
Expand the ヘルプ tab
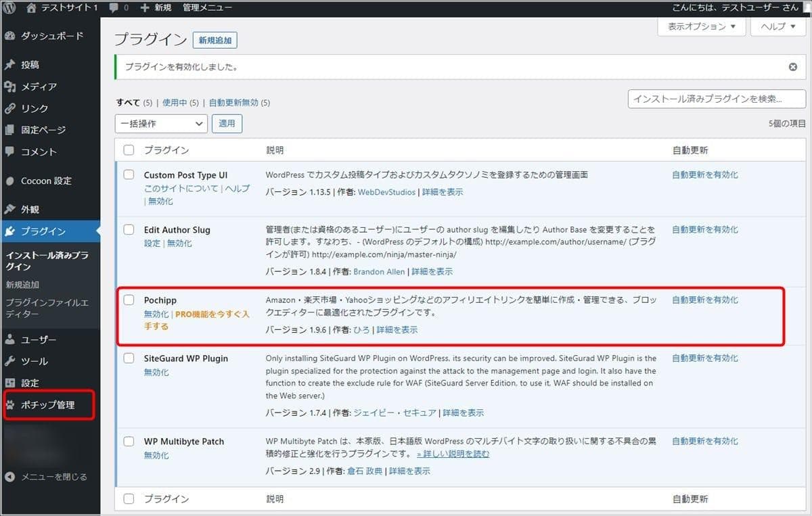[x=778, y=26]
